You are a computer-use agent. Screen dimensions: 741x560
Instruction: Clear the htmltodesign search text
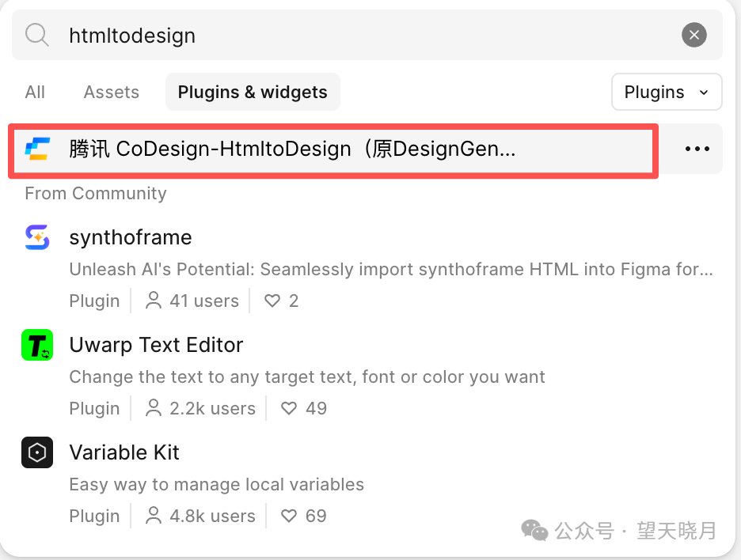pyautogui.click(x=694, y=35)
